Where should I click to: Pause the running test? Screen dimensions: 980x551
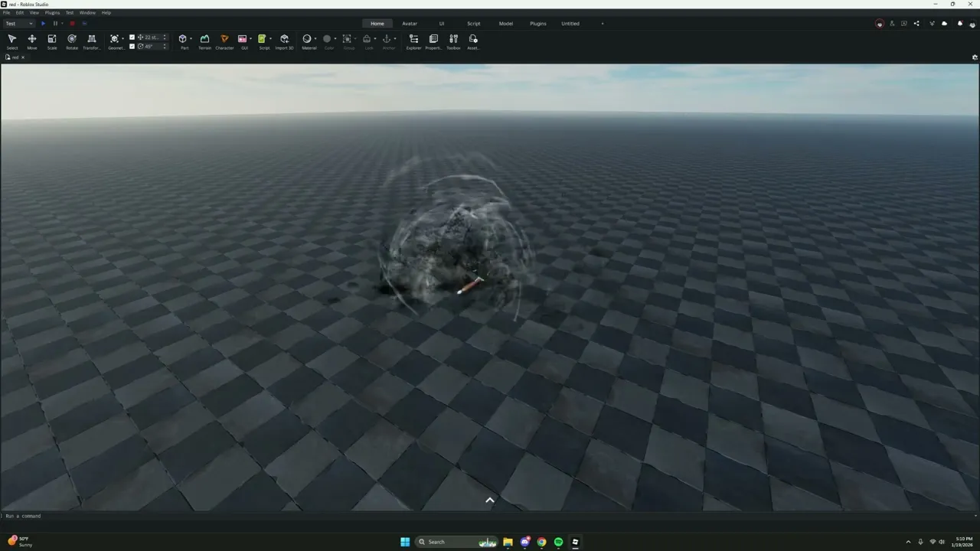55,24
